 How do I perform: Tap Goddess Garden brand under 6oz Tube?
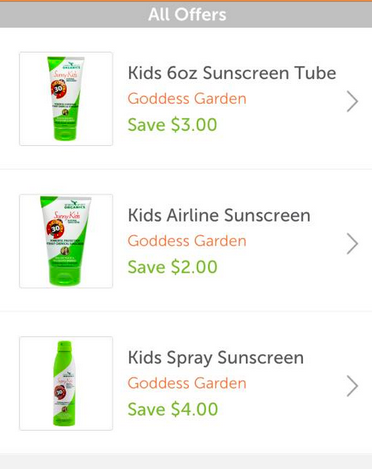[187, 99]
